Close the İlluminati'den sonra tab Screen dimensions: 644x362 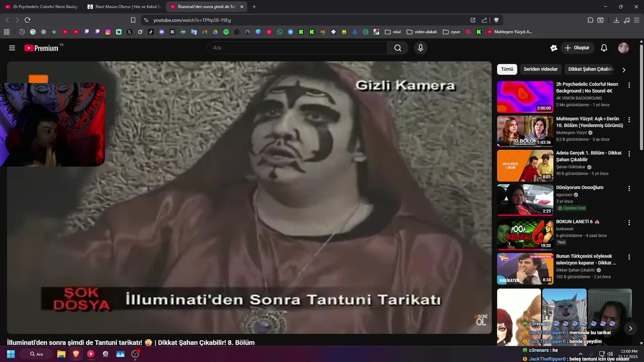coord(242,7)
